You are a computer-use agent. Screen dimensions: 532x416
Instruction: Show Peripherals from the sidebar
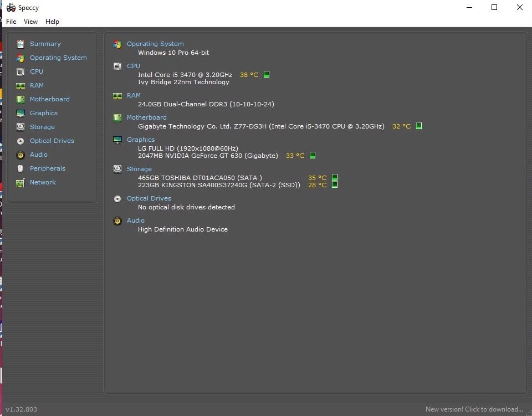coord(48,168)
